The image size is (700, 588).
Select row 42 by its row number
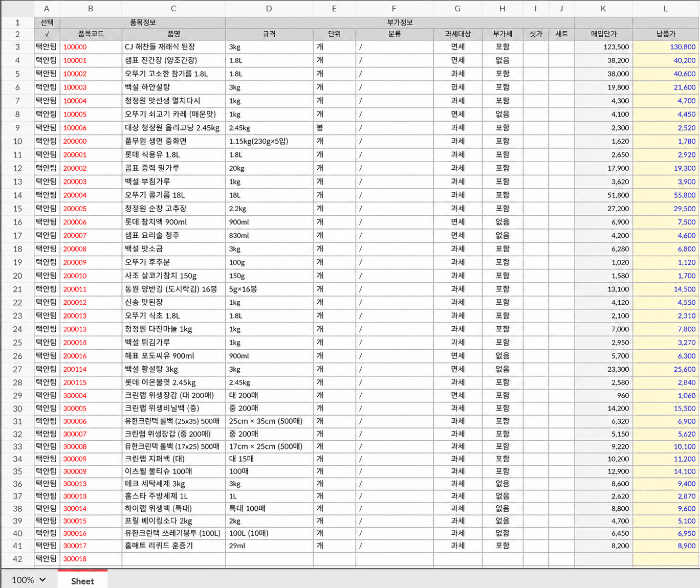coord(17,559)
